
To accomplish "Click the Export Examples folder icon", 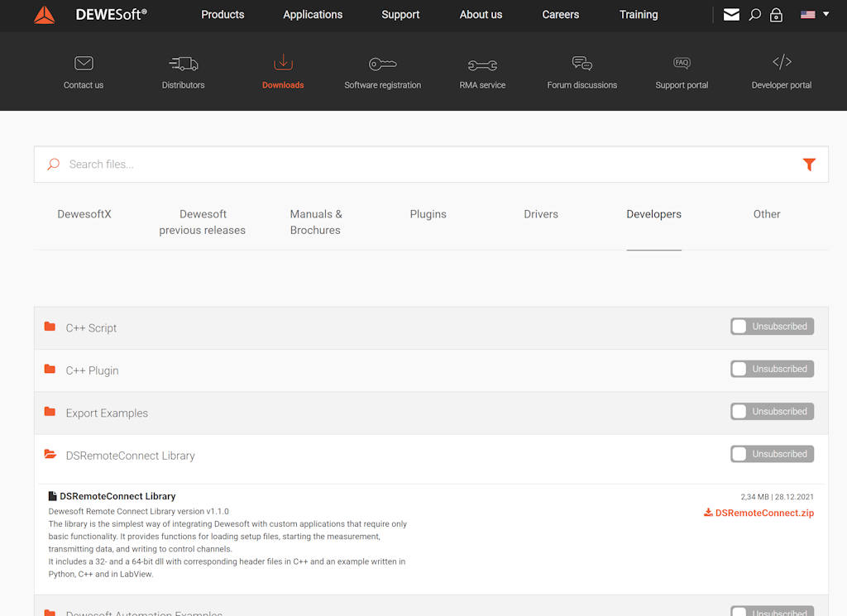I will tap(50, 412).
